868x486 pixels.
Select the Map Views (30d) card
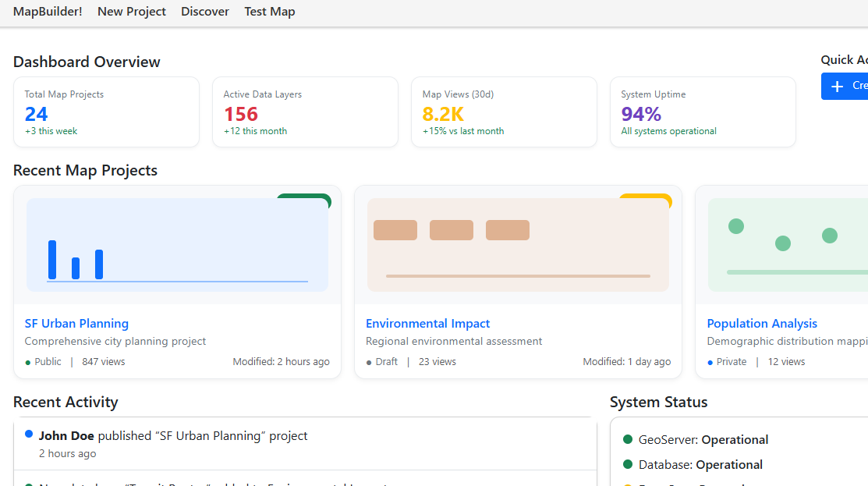coord(504,112)
